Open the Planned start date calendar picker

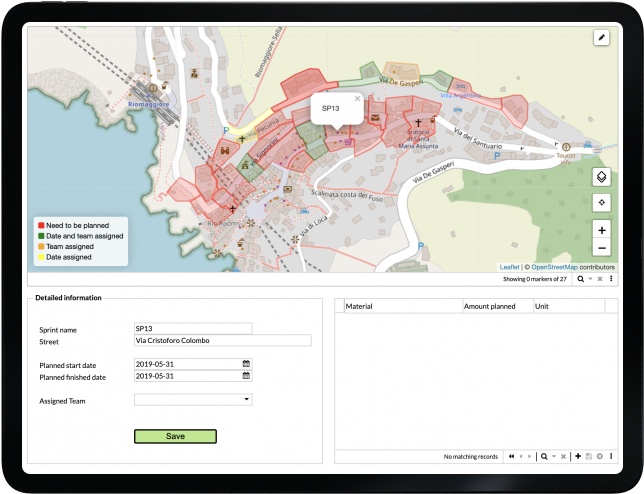[x=246, y=364]
